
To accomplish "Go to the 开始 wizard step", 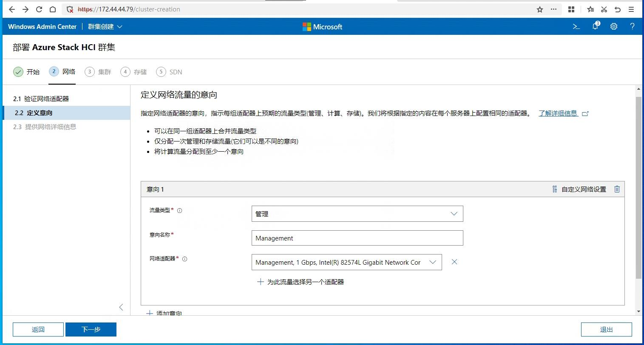I will [x=26, y=72].
